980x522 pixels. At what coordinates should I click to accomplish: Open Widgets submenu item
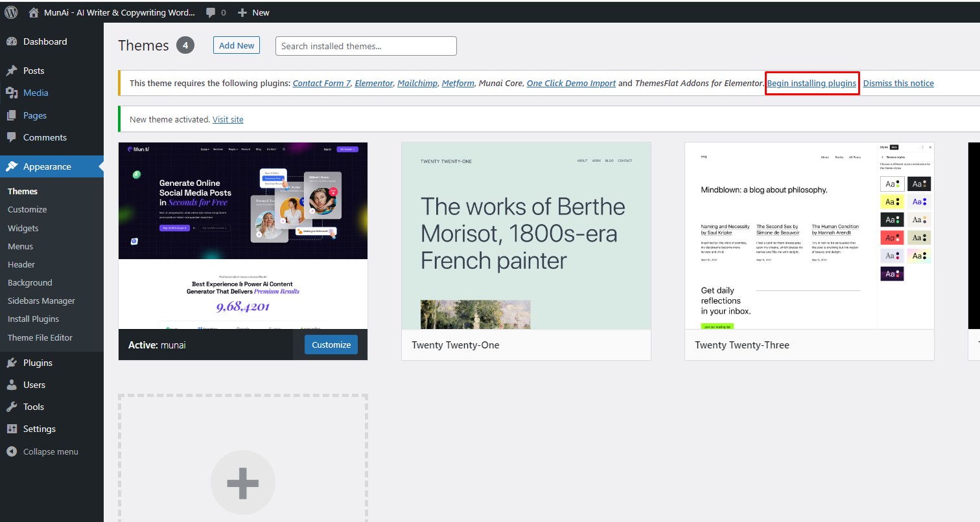click(23, 228)
